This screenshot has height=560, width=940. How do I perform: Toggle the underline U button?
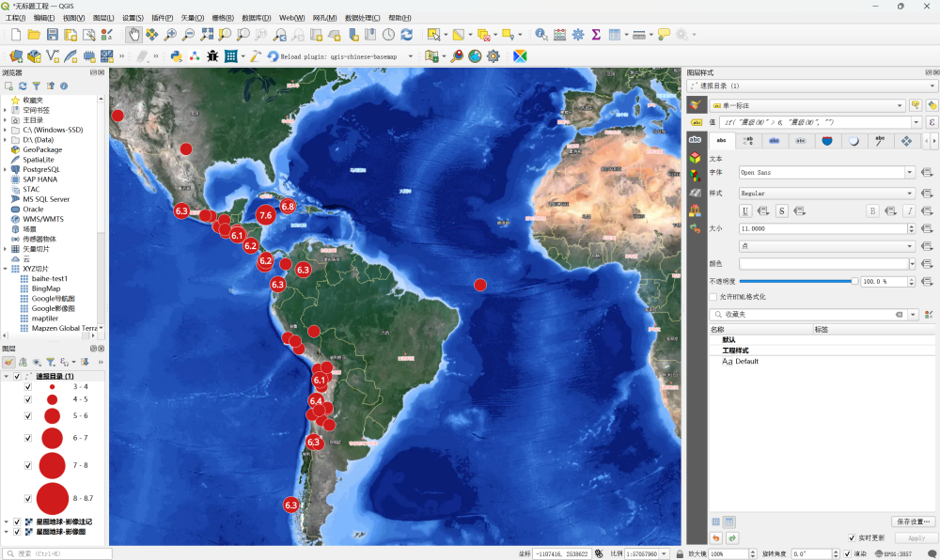pyautogui.click(x=745, y=210)
